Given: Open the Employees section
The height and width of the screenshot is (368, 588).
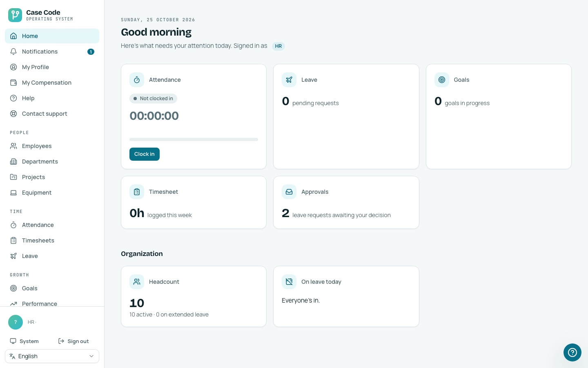Looking at the screenshot, I should tap(52, 146).
